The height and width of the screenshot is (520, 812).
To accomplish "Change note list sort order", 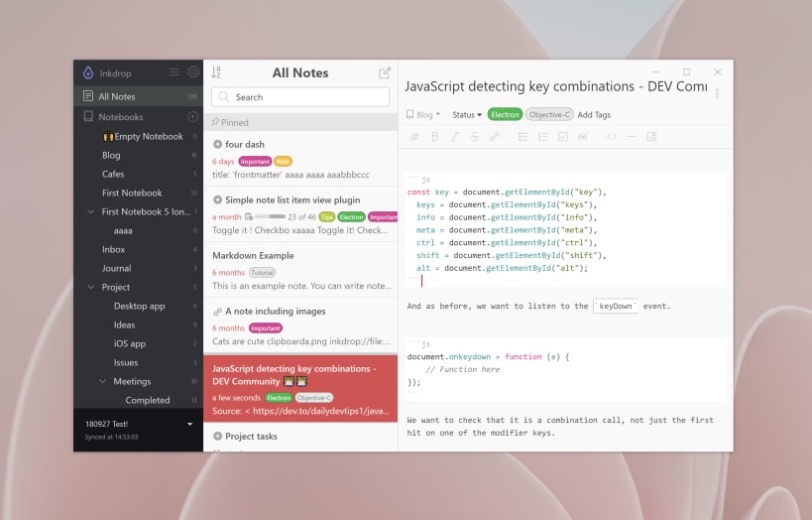I will point(216,72).
